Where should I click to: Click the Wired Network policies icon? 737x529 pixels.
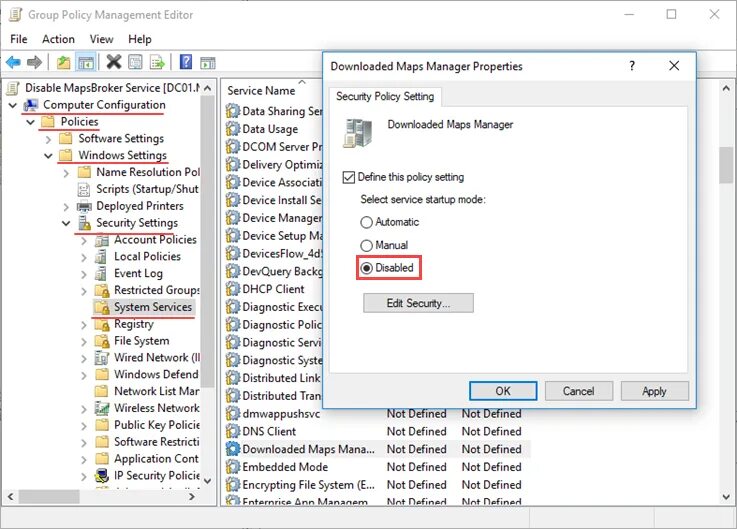click(102, 358)
